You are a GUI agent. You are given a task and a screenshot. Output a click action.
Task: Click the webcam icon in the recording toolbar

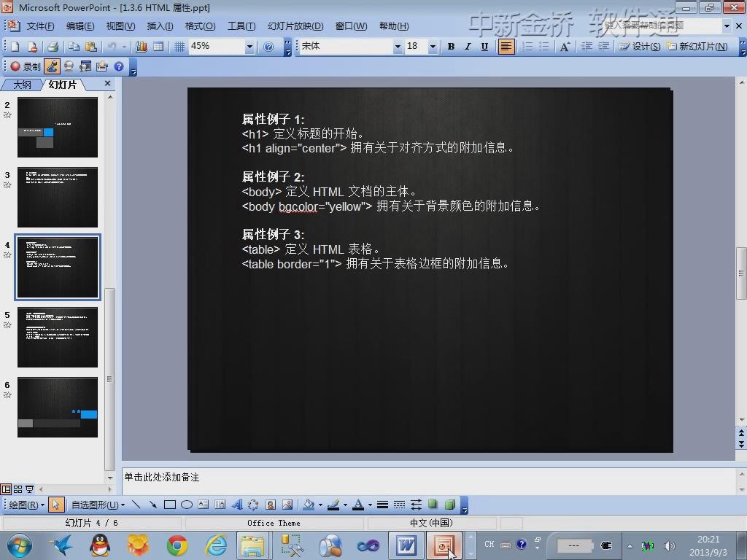[x=69, y=66]
